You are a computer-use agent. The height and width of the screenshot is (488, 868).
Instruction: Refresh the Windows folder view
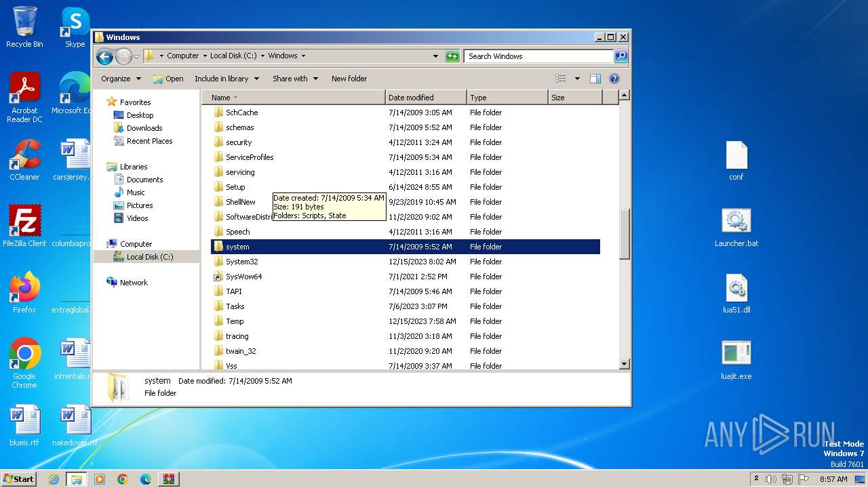pyautogui.click(x=452, y=56)
